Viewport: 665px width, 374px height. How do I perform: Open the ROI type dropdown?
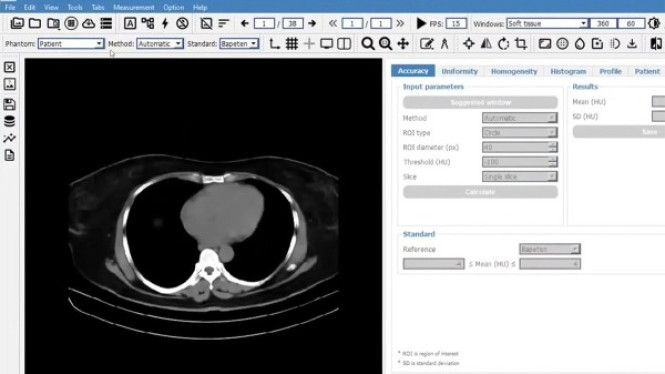pos(520,133)
